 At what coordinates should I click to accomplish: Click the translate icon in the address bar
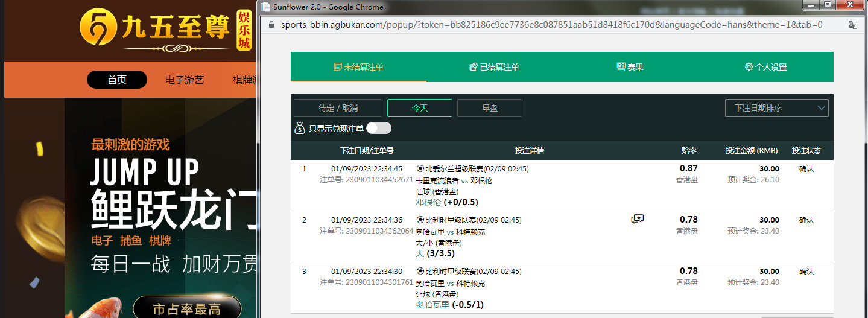(x=853, y=25)
